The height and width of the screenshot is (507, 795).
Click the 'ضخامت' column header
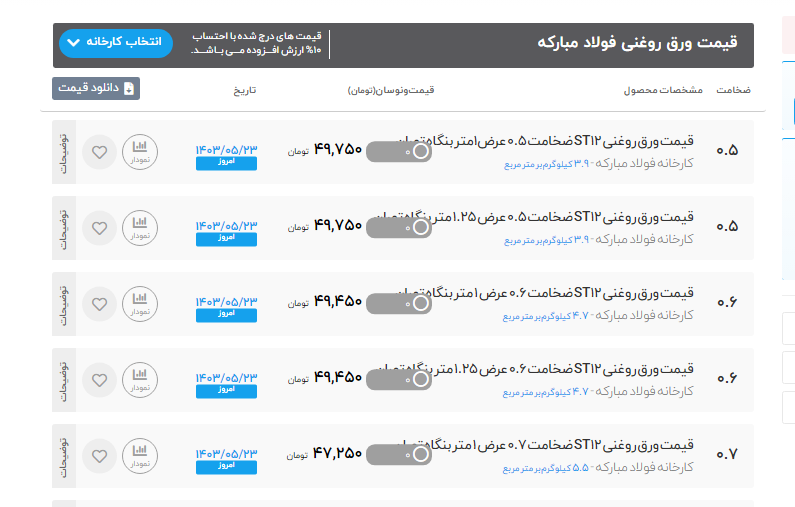[x=733, y=90]
